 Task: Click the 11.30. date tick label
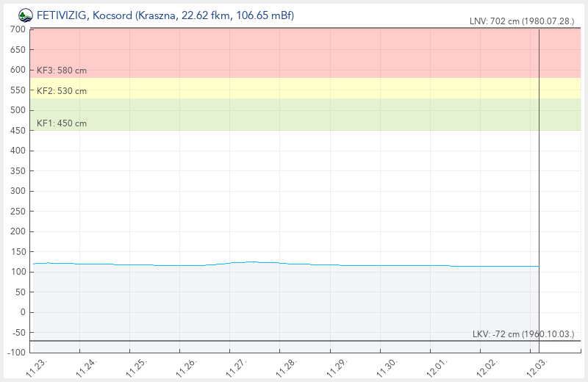click(387, 369)
